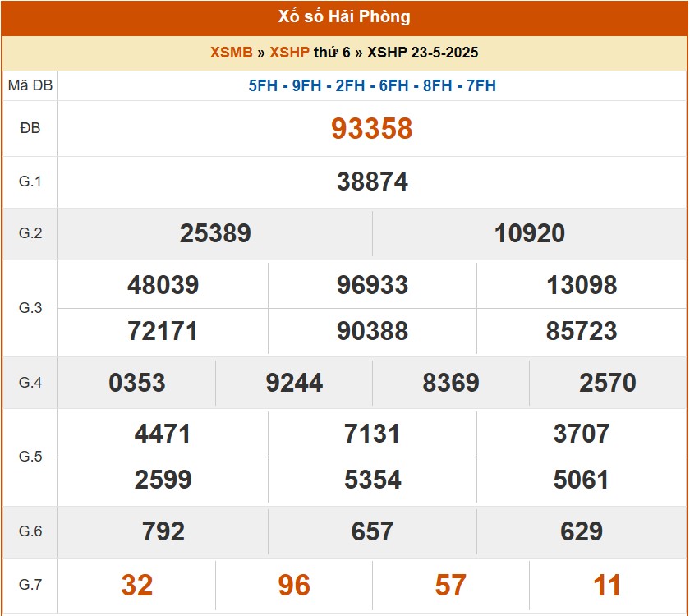Click fifth prize number 5061
Screen dimensions: 690x616
pyautogui.click(x=582, y=480)
